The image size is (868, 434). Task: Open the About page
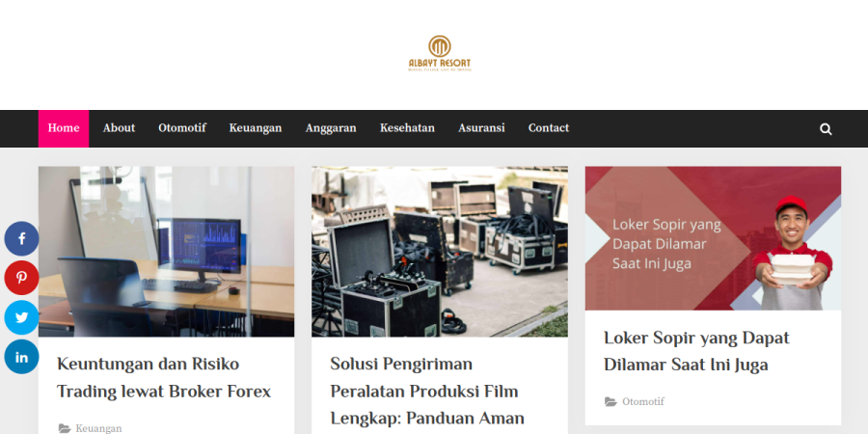click(x=119, y=128)
